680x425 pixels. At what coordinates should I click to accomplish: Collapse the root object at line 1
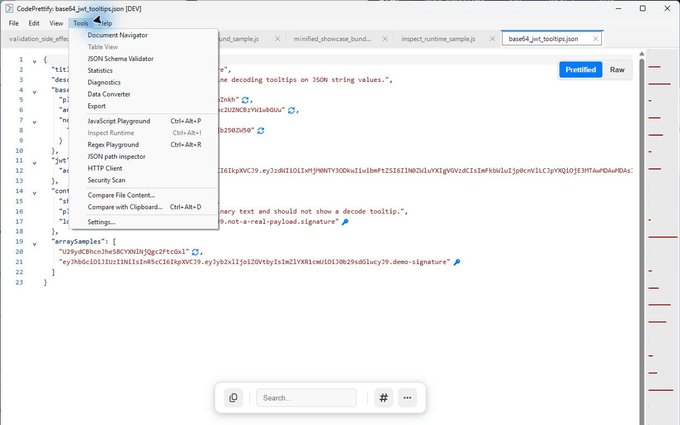pos(34,61)
